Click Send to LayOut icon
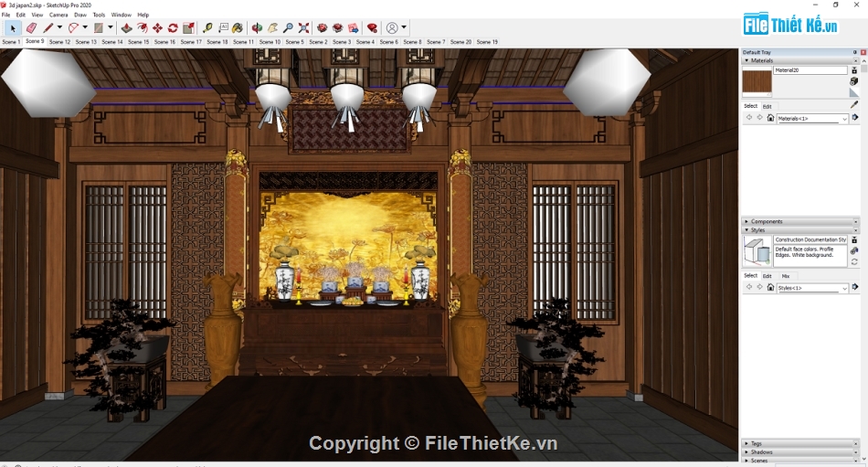The width and height of the screenshot is (868, 467). [354, 27]
